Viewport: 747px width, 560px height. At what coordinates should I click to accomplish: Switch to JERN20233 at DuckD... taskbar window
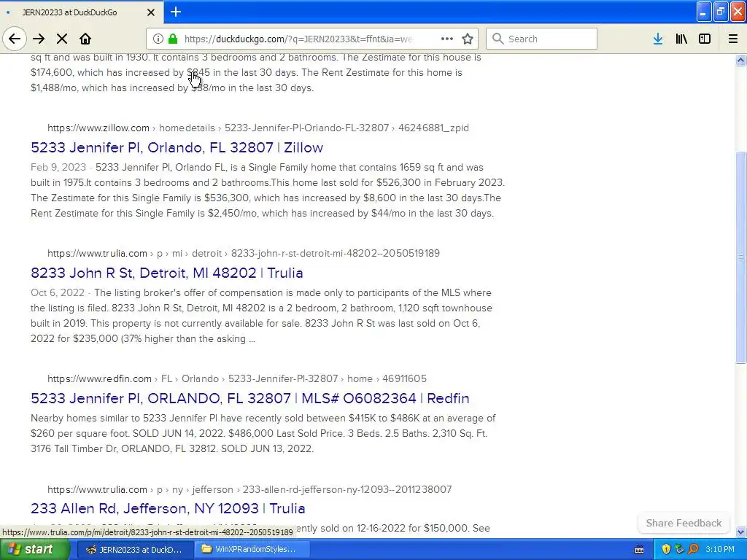click(x=134, y=550)
